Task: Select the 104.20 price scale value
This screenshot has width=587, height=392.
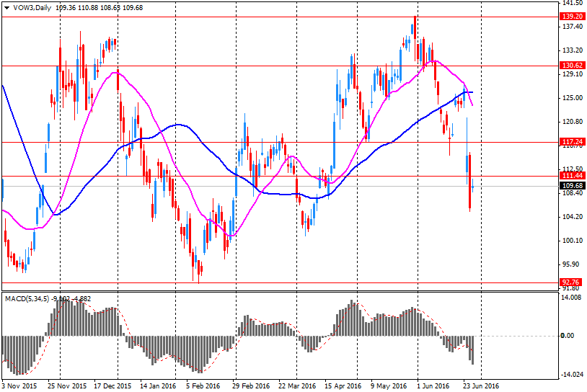Action: 573,216
